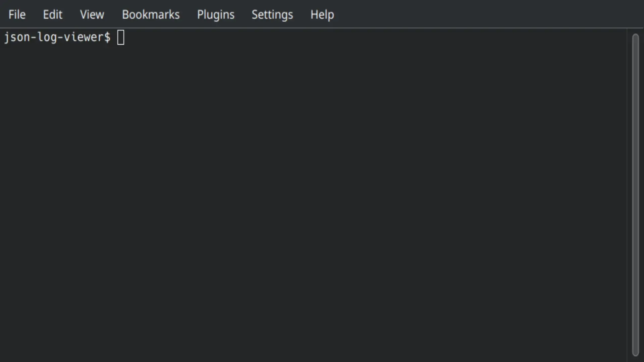Image resolution: width=644 pixels, height=362 pixels.
Task: Click the word 'viewer' in the prompt
Action: [x=83, y=37]
